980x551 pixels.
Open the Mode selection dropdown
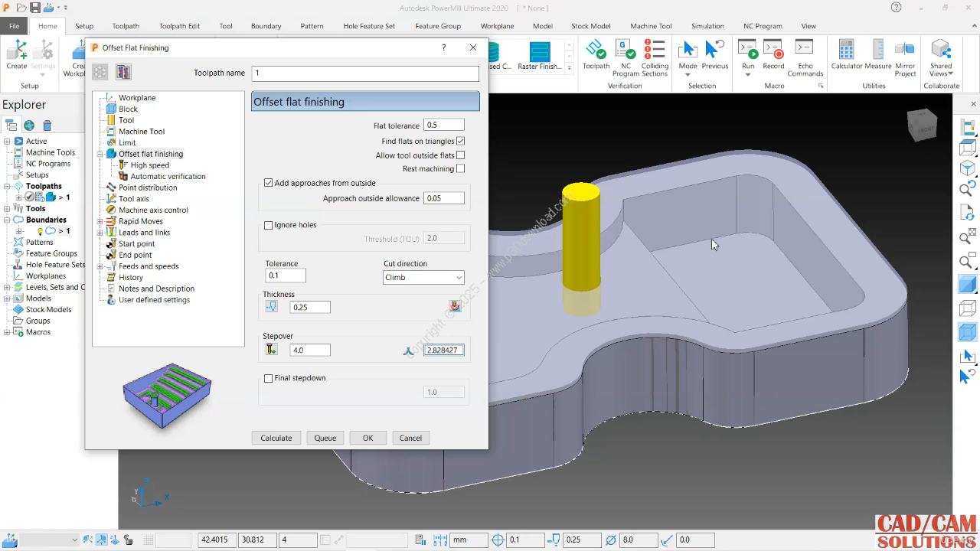[688, 73]
